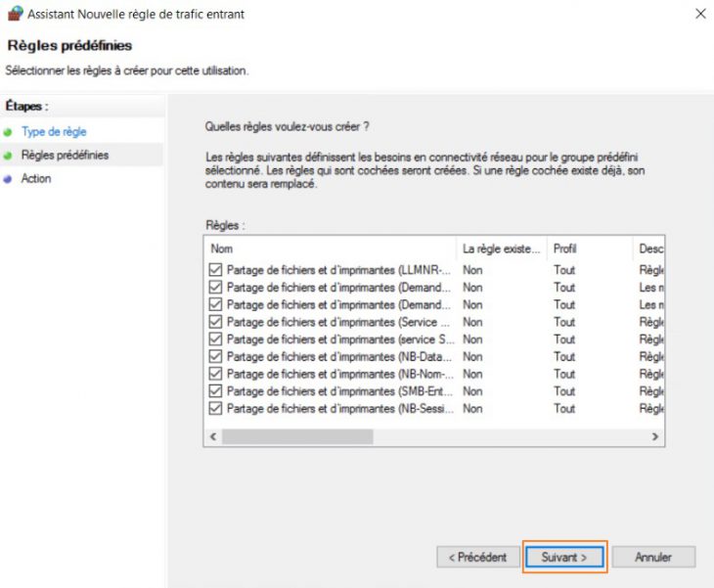Screen dimensions: 714x588
Task: Click the Suivant button
Action: [x=564, y=557]
